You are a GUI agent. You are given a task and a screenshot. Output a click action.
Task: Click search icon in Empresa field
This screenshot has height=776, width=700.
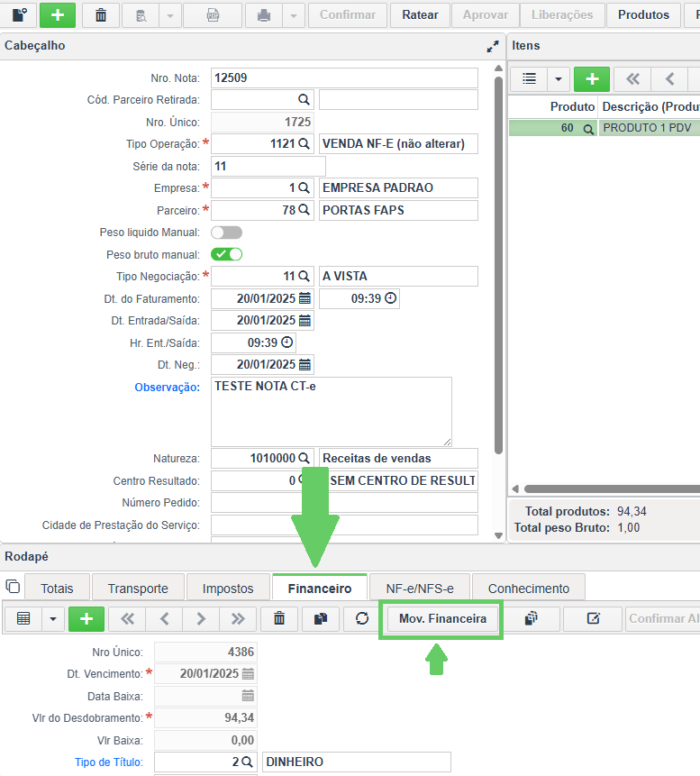(304, 188)
